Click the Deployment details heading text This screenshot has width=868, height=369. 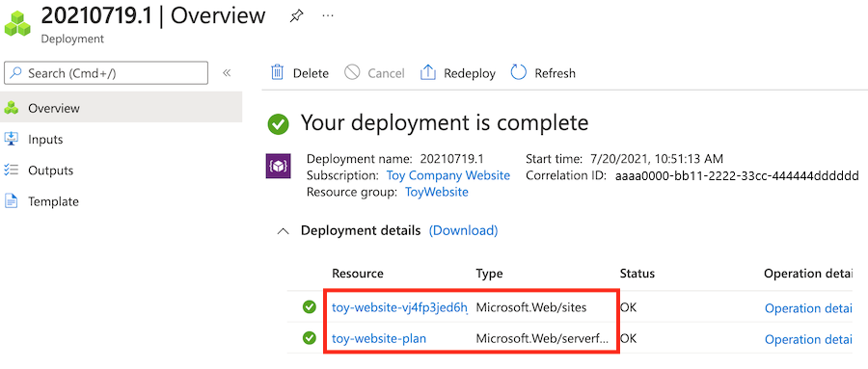coord(361,230)
